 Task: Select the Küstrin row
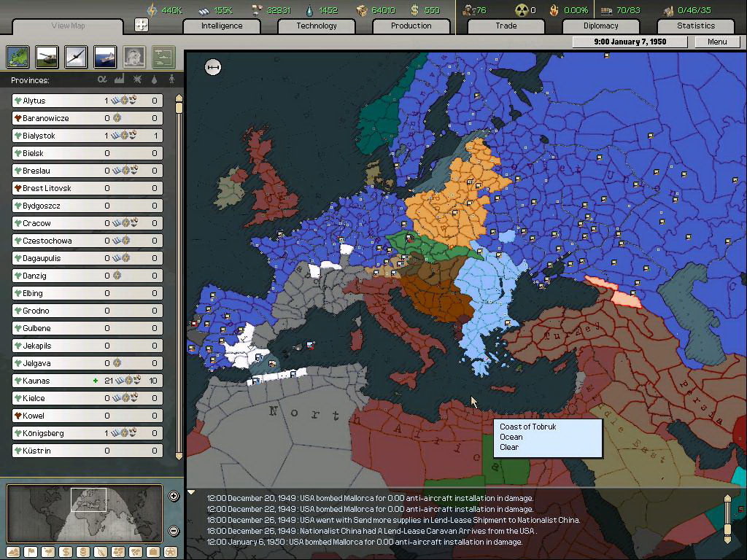[88, 451]
